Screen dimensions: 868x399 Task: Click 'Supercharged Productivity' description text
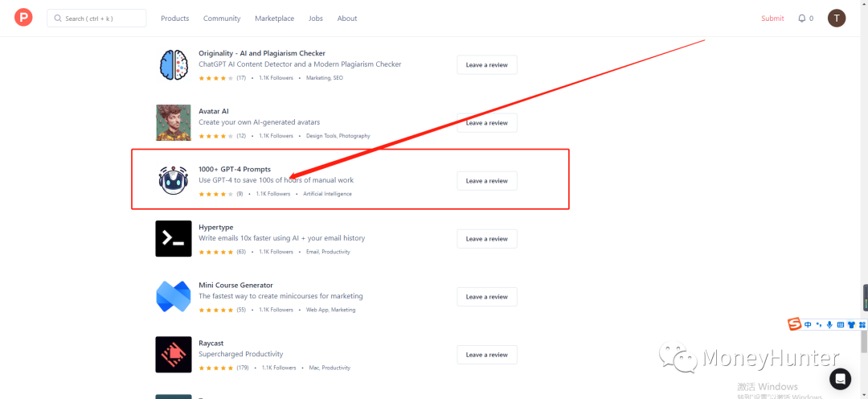point(241,354)
